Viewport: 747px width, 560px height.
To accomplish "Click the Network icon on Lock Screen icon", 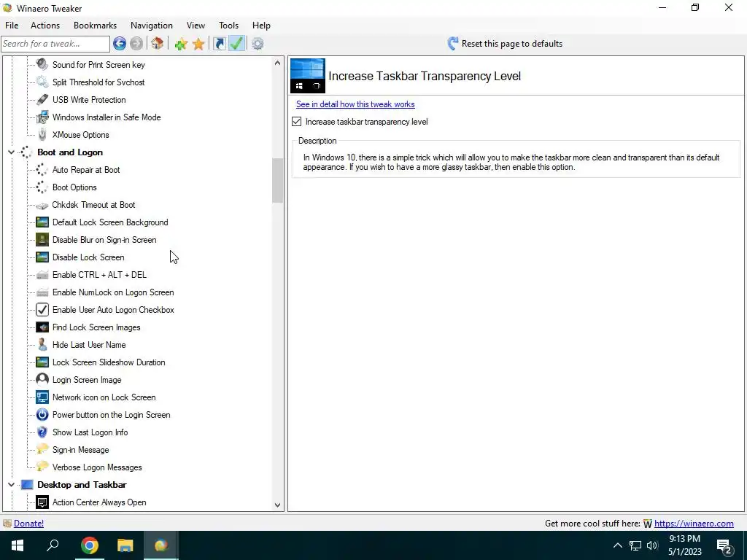I will point(42,397).
